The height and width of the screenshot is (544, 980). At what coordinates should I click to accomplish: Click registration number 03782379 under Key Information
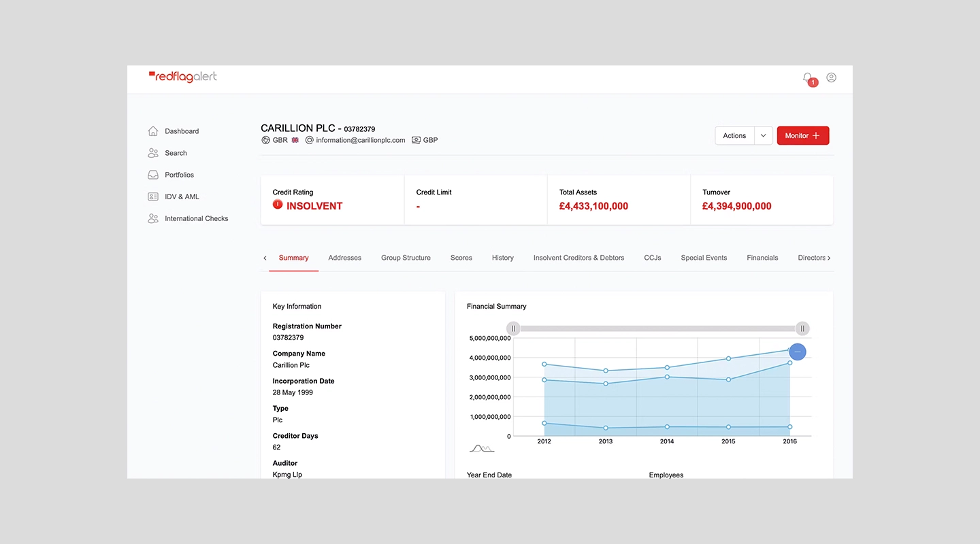coord(289,337)
